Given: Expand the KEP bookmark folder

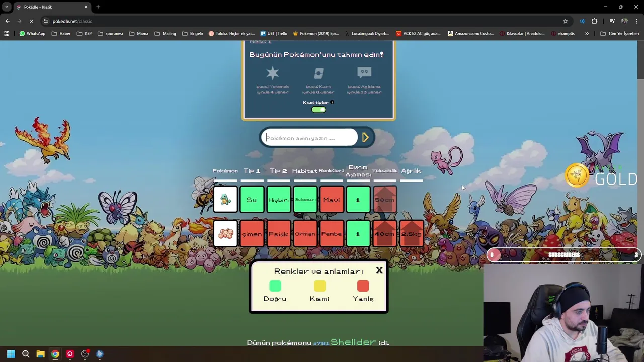Looking at the screenshot, I should [84, 34].
